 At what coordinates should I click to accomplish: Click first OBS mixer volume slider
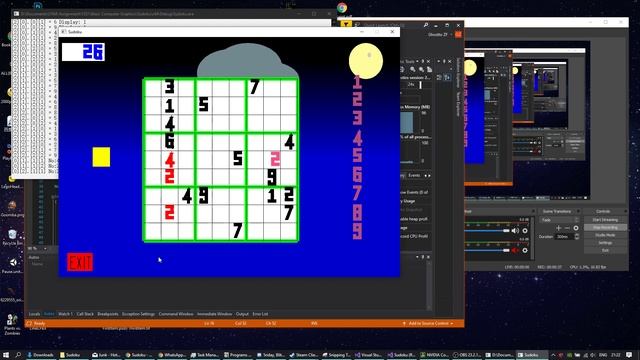pos(487,231)
